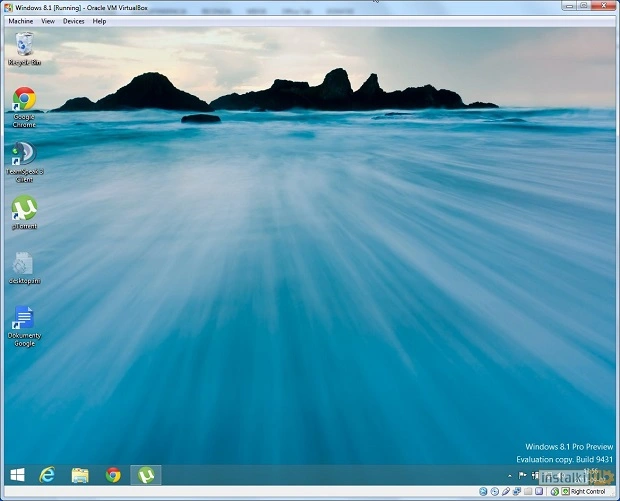Click the Windows Start button
Viewport: 620px width, 501px height.
tap(18, 475)
